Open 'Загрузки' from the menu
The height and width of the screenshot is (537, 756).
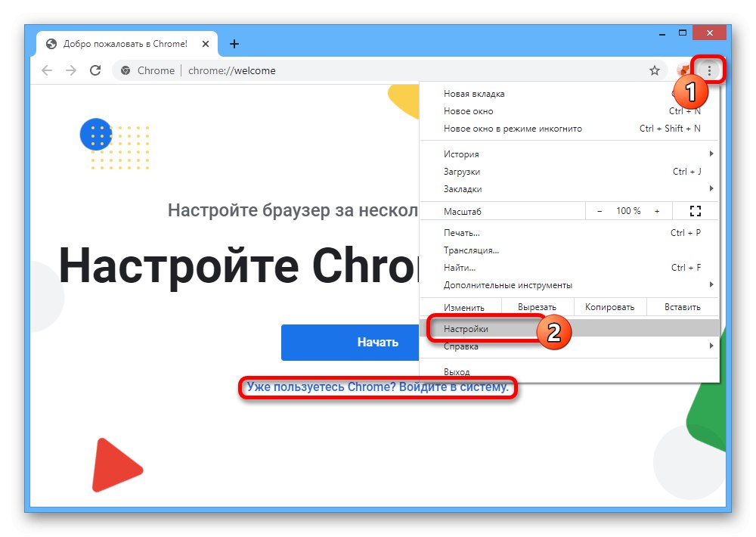569,171
